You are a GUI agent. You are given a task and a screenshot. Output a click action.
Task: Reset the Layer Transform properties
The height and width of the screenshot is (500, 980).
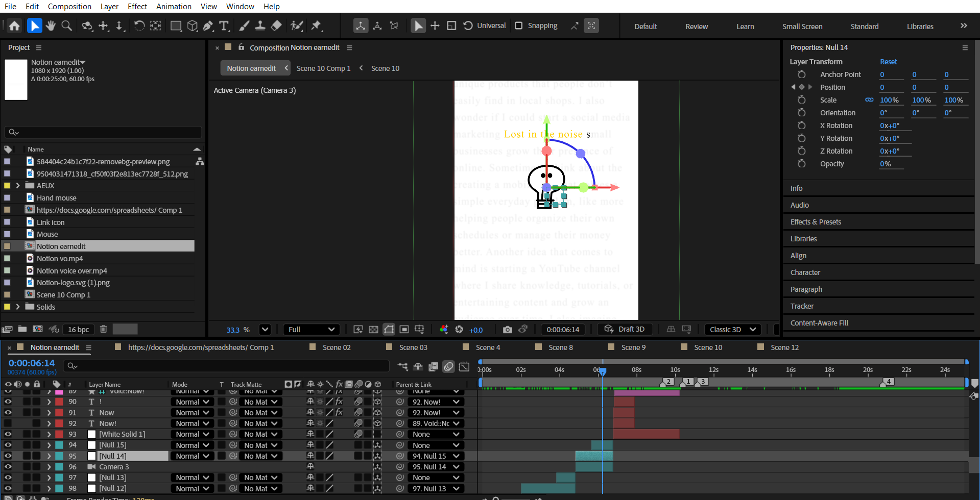[888, 62]
